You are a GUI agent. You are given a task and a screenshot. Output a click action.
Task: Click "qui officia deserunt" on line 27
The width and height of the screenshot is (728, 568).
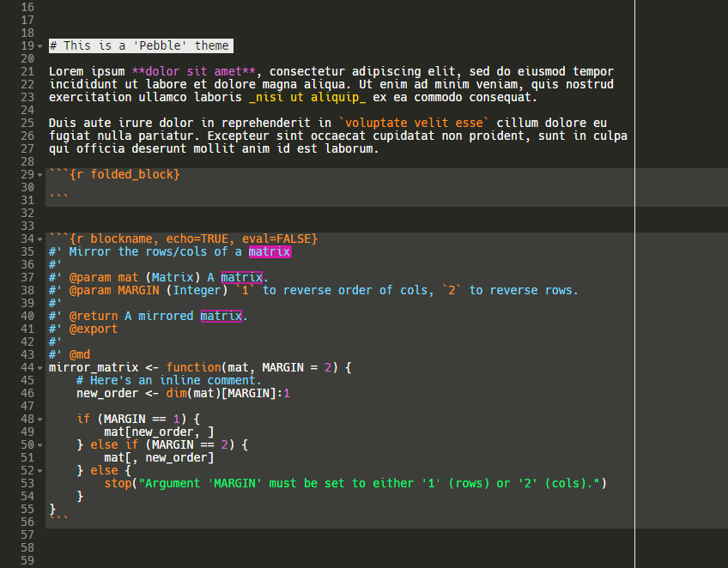click(x=118, y=148)
